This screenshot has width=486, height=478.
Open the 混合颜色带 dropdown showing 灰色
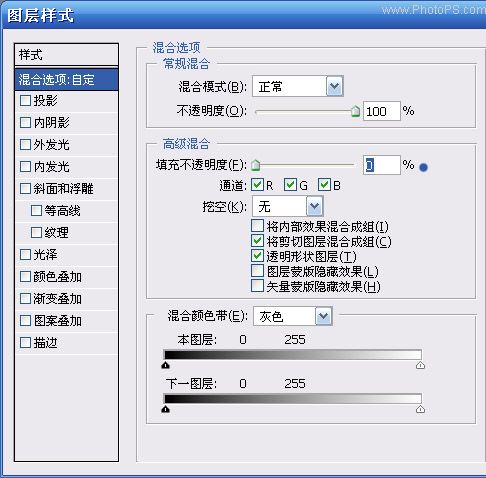[293, 316]
